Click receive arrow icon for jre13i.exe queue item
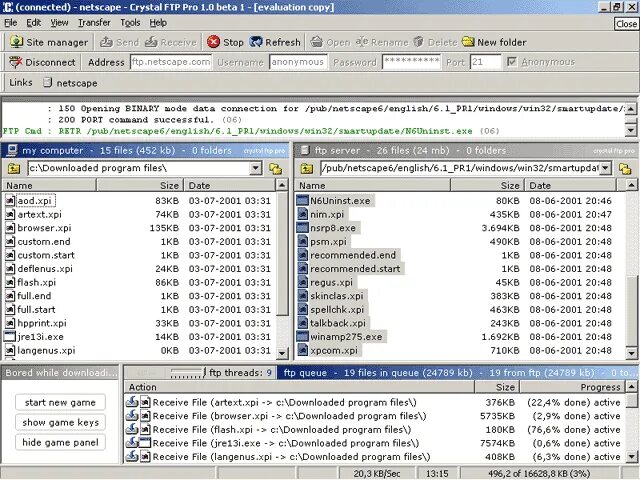This screenshot has height=480, width=640. 132,443
